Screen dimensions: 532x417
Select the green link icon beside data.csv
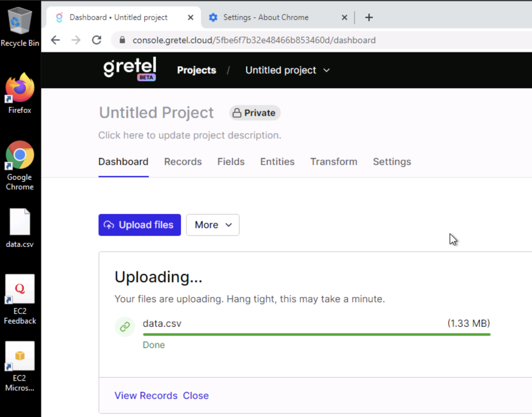(125, 326)
